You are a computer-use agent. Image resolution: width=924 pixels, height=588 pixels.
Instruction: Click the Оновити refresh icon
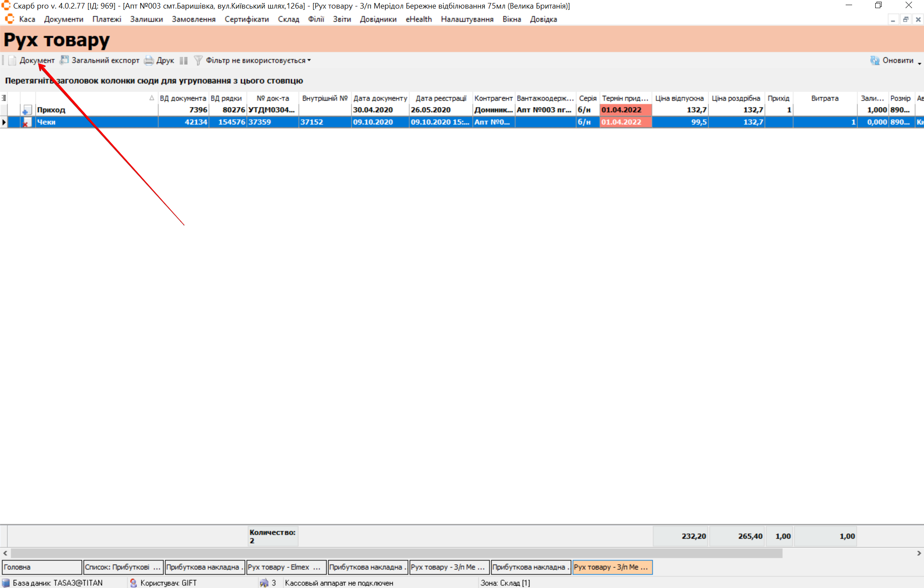[x=874, y=60]
